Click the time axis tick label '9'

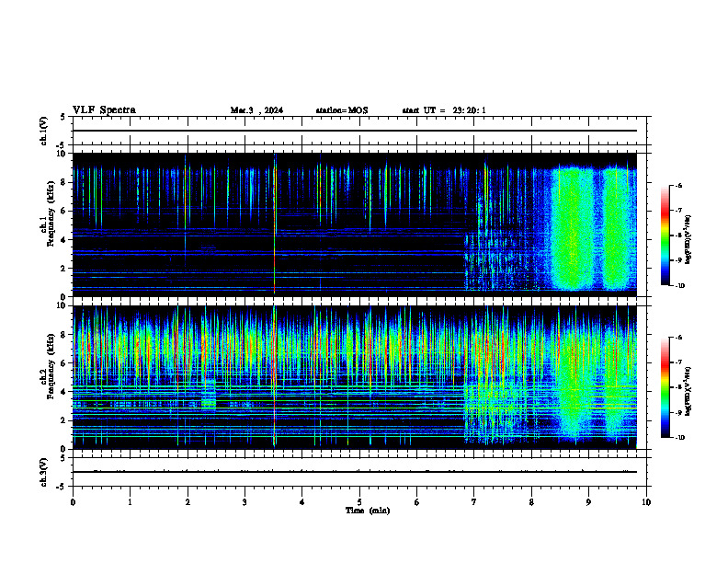(588, 502)
